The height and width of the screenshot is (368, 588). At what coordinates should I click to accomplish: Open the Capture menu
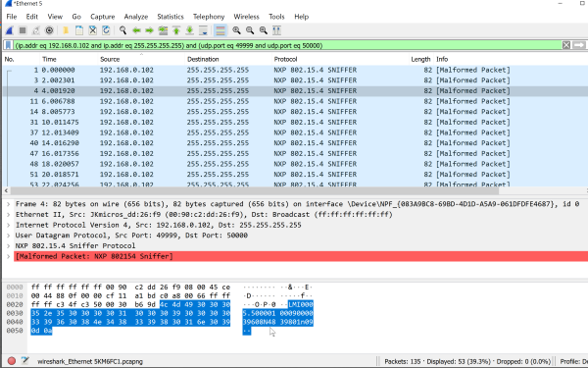[102, 17]
